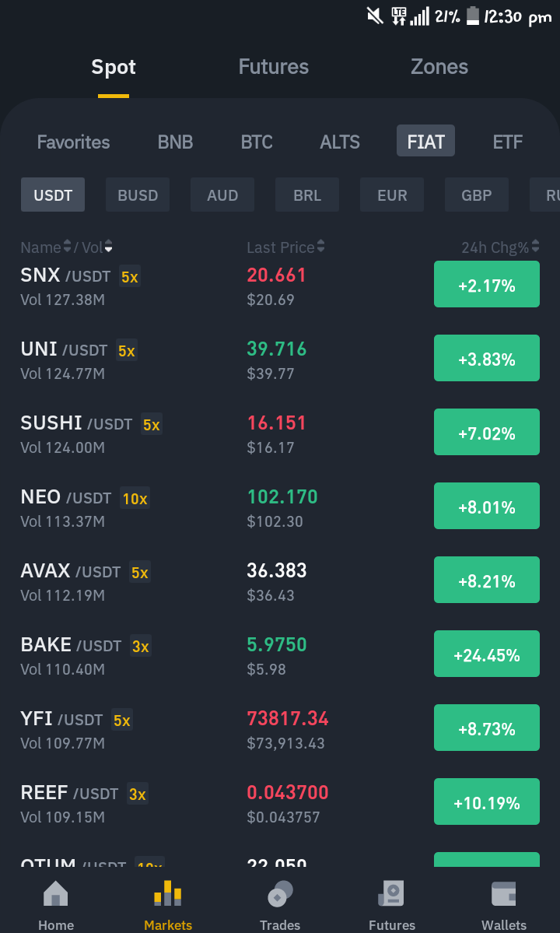Filter pairs by BUSD quote currency
Image resolution: width=560 pixels, height=933 pixels.
[x=138, y=195]
